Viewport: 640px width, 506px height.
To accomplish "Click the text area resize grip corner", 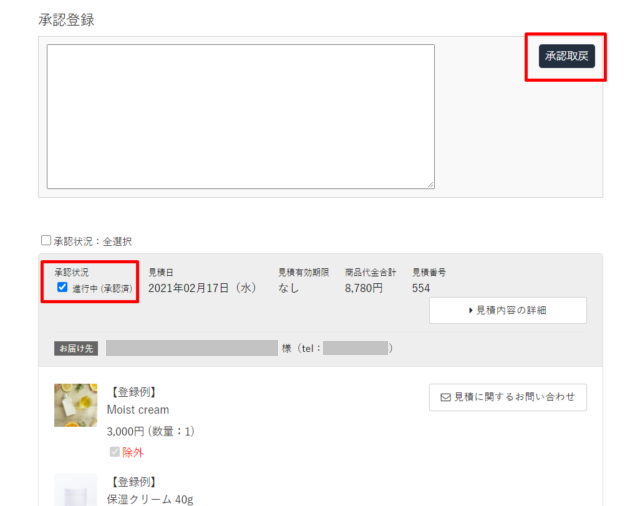I will (x=431, y=185).
